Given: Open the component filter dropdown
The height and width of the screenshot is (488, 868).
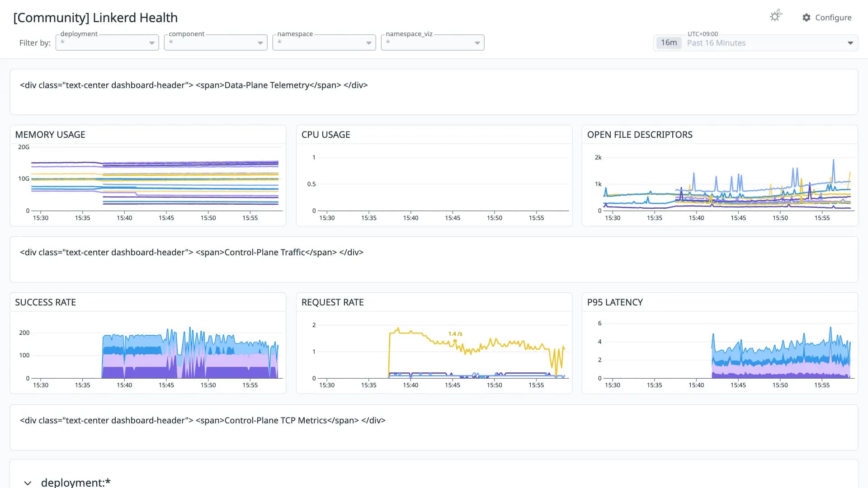Looking at the screenshot, I should [216, 42].
